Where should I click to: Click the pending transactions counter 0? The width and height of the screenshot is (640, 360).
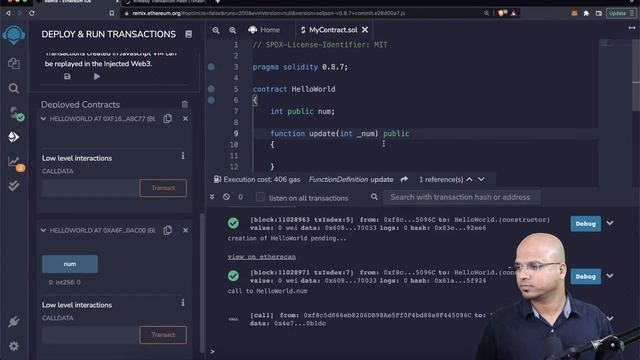coord(240,197)
